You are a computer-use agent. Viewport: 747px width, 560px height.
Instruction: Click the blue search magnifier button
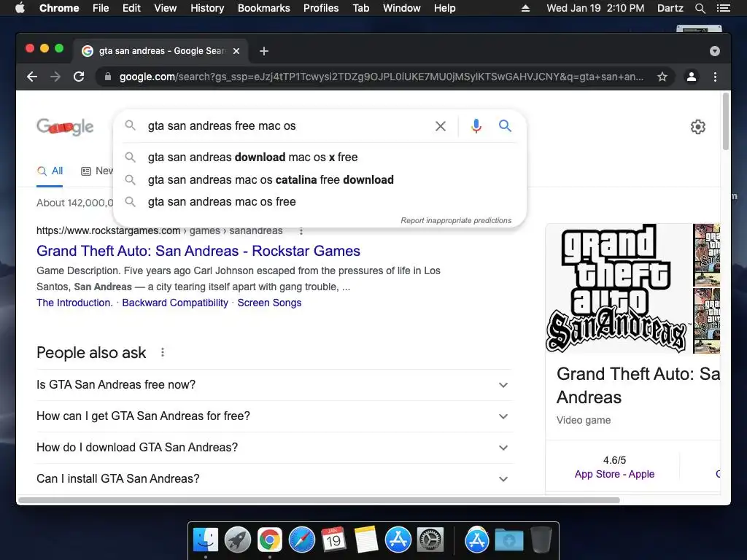click(505, 125)
